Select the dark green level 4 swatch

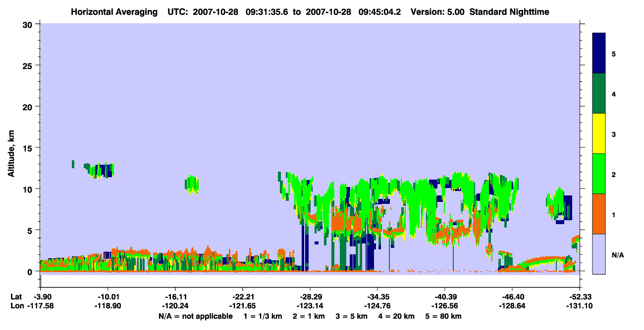point(599,94)
